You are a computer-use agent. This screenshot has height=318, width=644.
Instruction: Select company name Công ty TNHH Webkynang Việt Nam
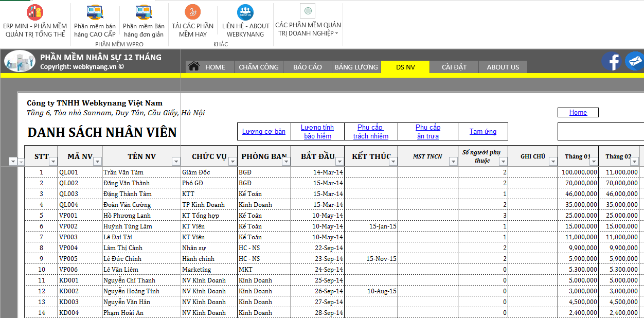point(95,103)
